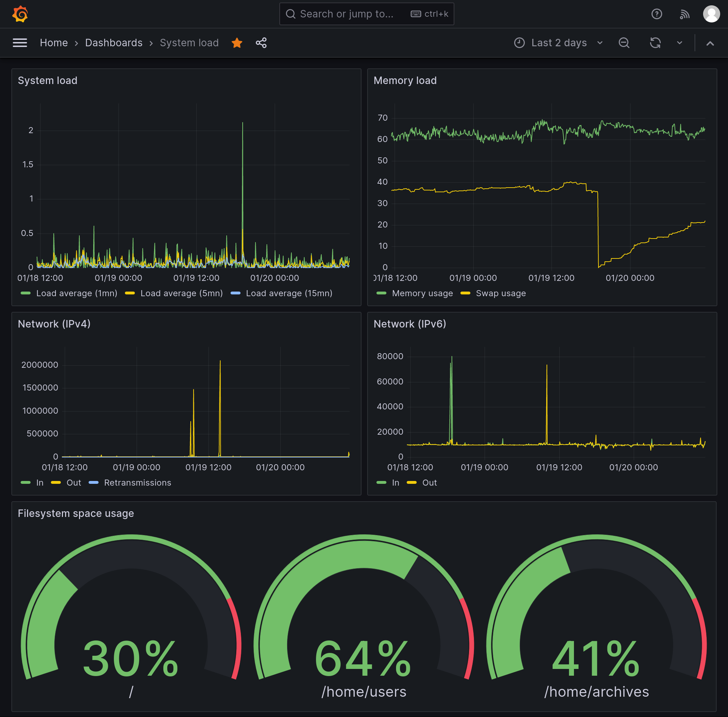Open the help question mark icon
Image resolution: width=728 pixels, height=717 pixels.
click(656, 14)
